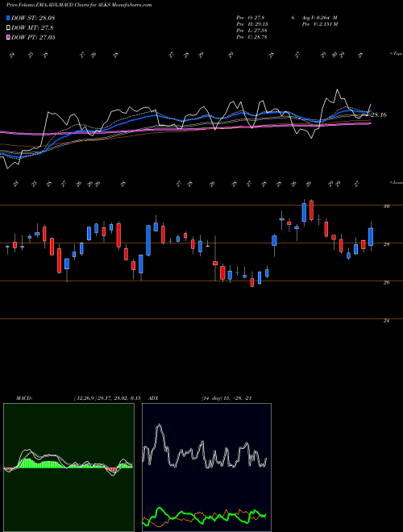
Task: Click the blue DOW ST legend swatch
Action: [x=8, y=18]
